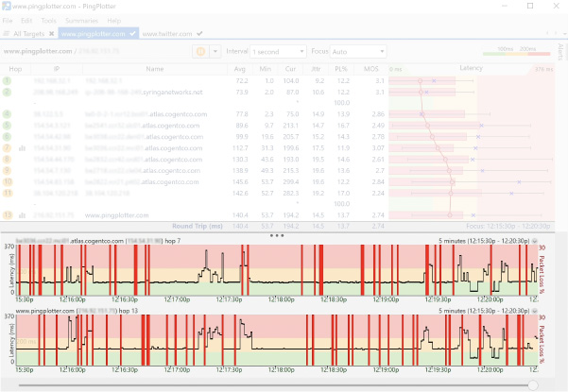568x392 pixels.
Task: Select hop 6 green circle icon
Action: pos(7,137)
